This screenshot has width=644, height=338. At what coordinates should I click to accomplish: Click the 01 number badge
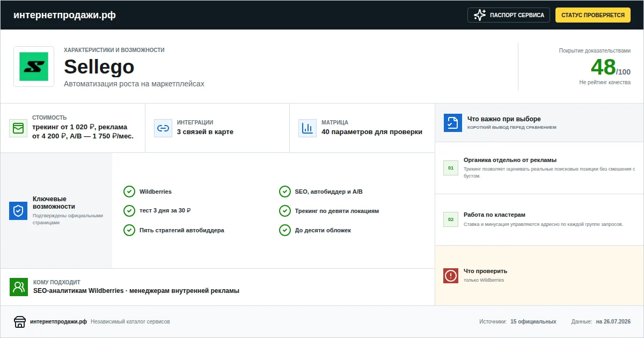[x=451, y=168]
